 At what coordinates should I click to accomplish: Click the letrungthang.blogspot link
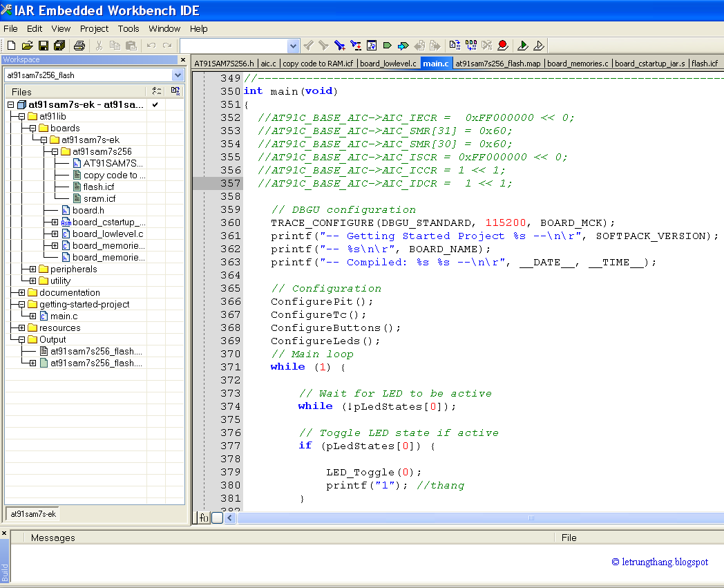click(662, 562)
